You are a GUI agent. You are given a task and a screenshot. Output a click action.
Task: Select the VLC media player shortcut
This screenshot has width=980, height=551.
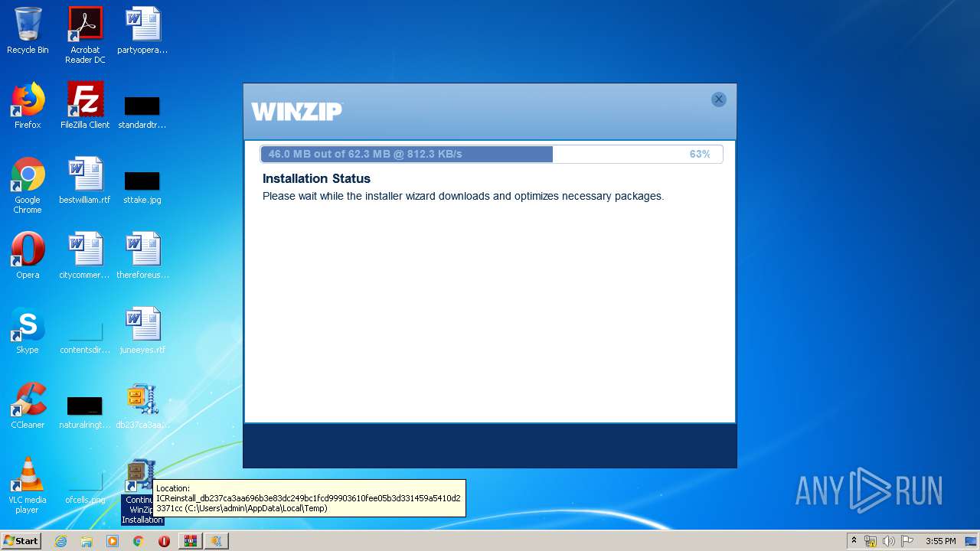[28, 485]
